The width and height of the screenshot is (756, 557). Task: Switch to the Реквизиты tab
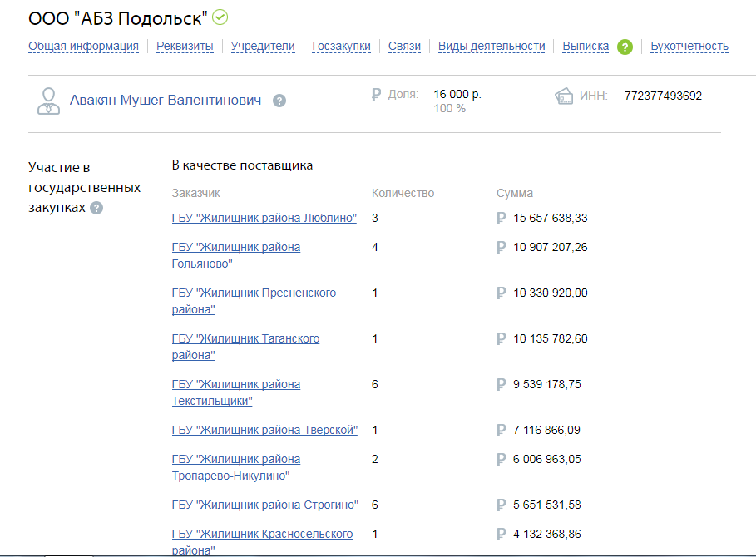click(185, 47)
